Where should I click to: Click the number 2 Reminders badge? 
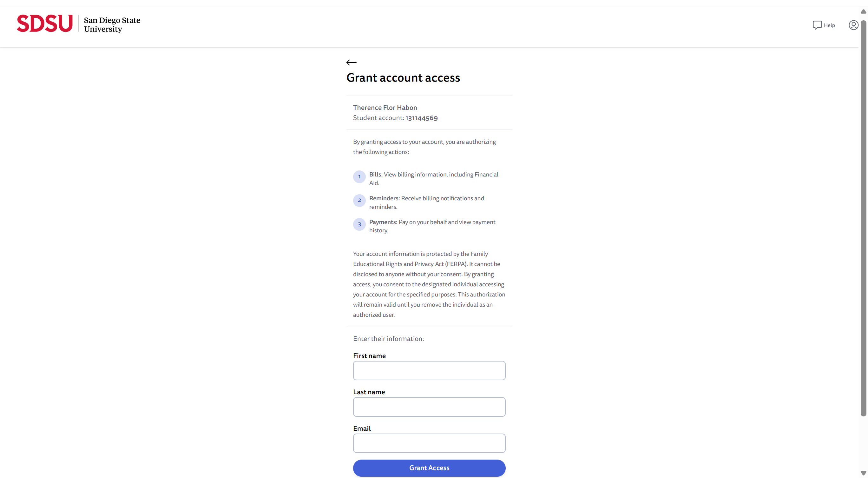[359, 200]
